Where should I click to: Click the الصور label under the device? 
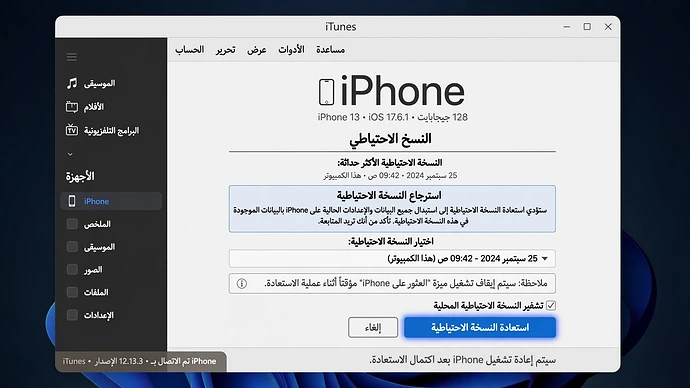pos(93,270)
